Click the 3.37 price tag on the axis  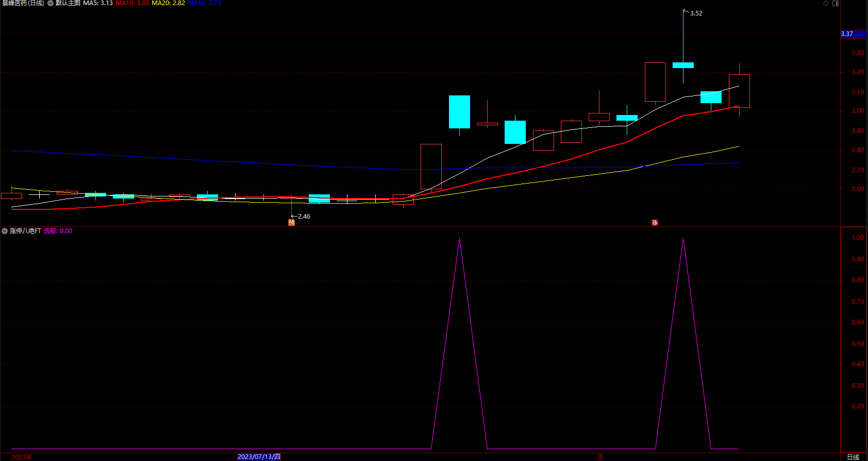pyautogui.click(x=854, y=34)
